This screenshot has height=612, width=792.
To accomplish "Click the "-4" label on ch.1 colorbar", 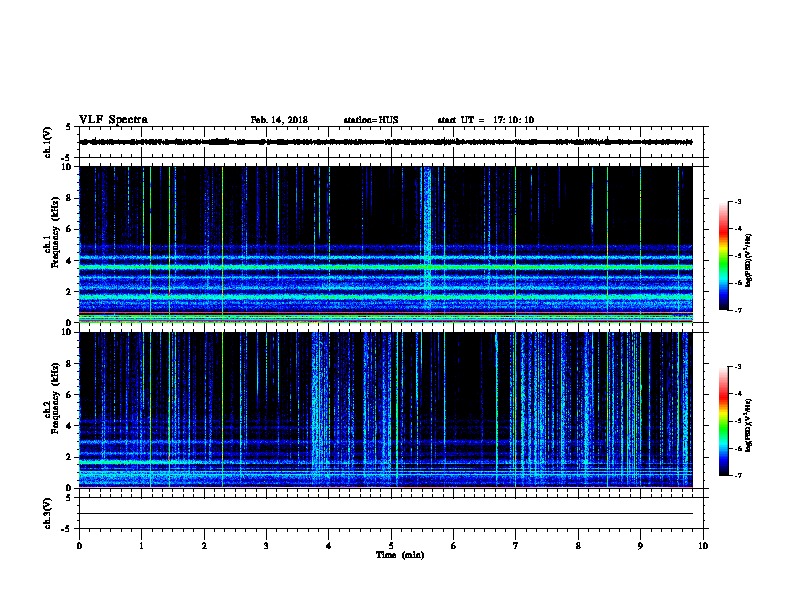I will click(x=737, y=229).
